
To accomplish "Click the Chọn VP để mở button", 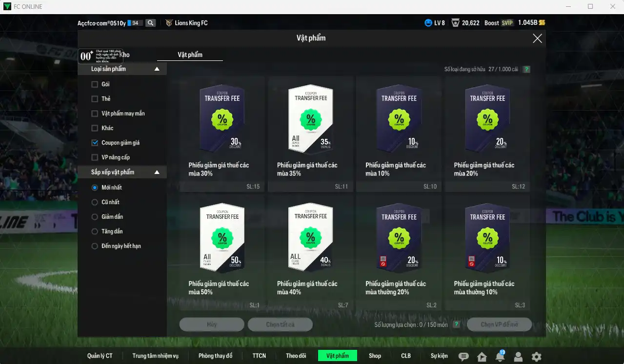I will [x=499, y=325].
